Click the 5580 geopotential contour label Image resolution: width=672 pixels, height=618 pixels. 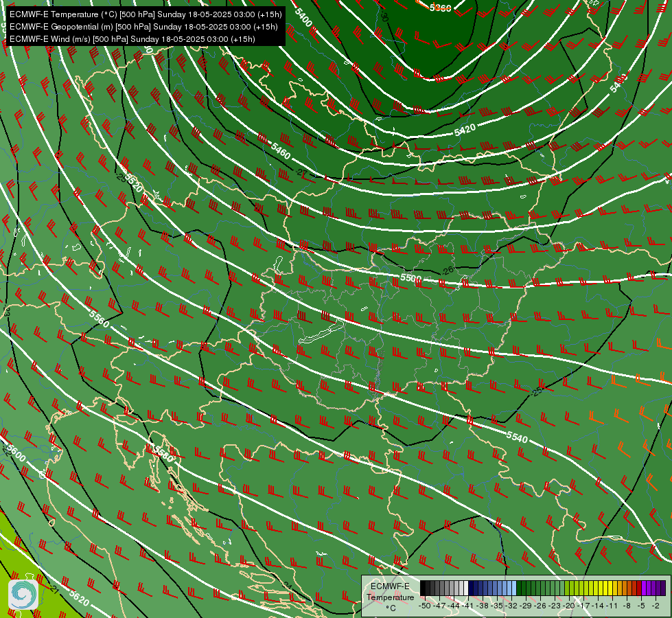pos(164,454)
